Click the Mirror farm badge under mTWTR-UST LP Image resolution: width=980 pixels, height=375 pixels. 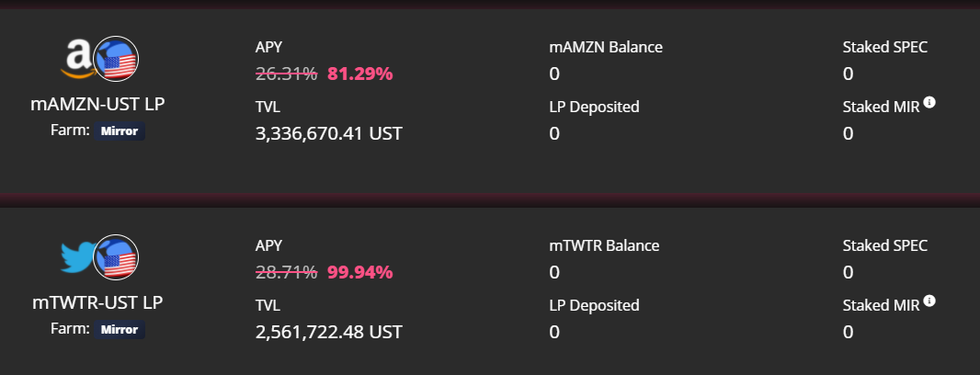point(120,329)
